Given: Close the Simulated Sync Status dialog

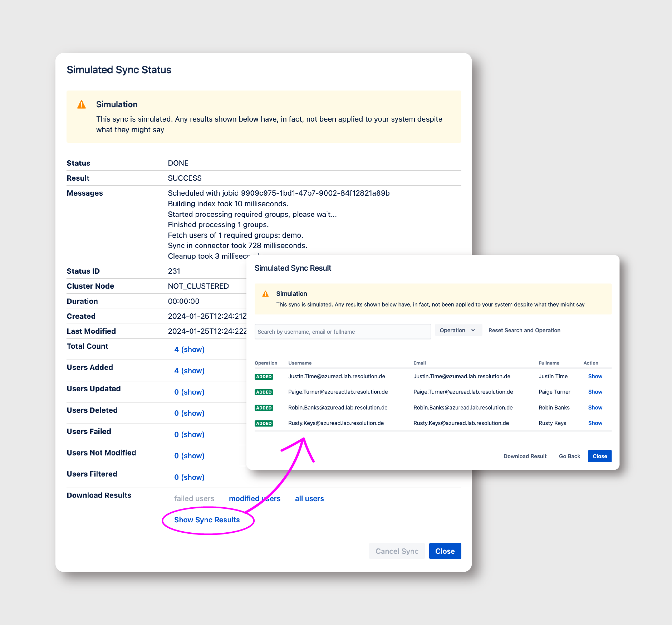Looking at the screenshot, I should (445, 551).
